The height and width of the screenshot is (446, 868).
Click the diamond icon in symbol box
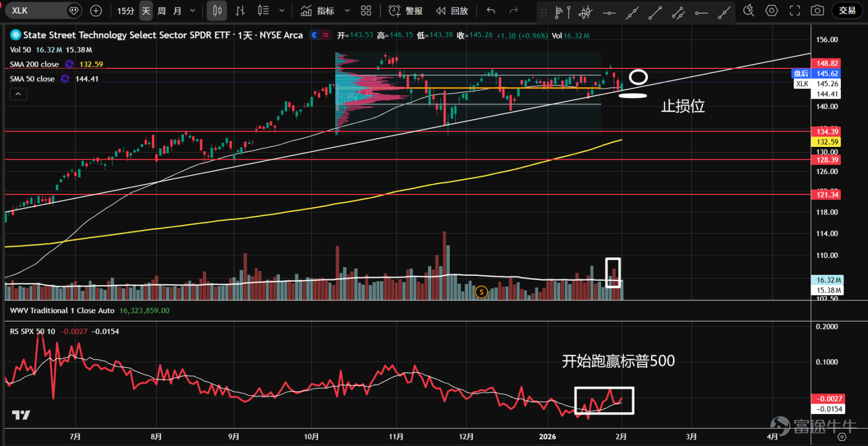[x=74, y=11]
